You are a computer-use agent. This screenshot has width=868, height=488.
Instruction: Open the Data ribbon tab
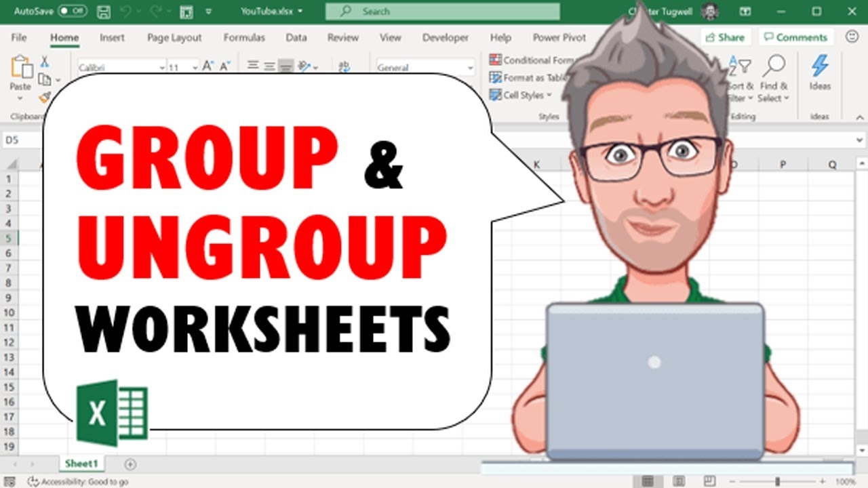[296, 38]
